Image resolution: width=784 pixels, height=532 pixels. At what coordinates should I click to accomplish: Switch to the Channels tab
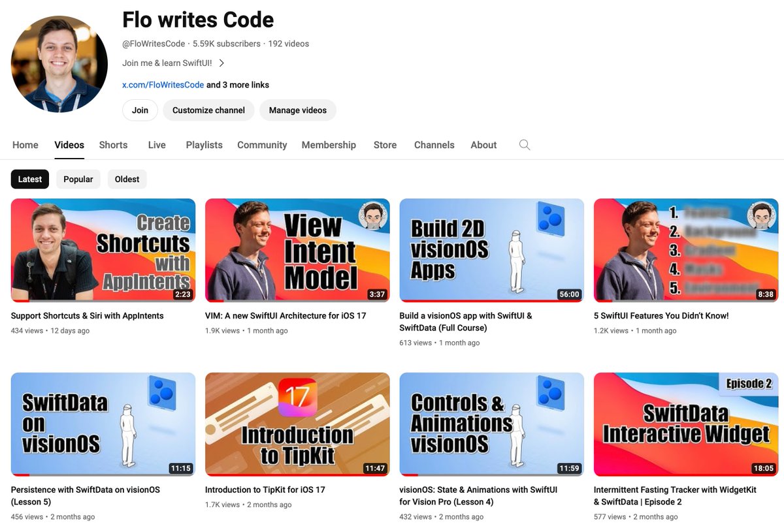click(x=434, y=145)
